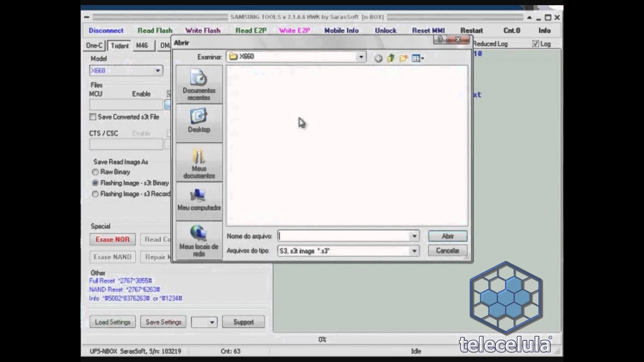644x362 pixels.
Task: Switch to the Trident tab
Action: (119, 46)
